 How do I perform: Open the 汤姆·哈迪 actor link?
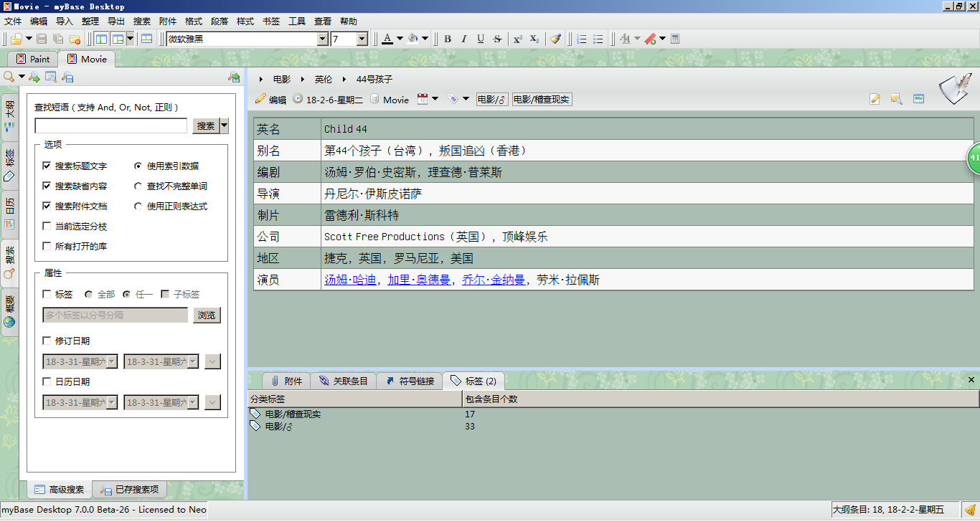(x=350, y=280)
